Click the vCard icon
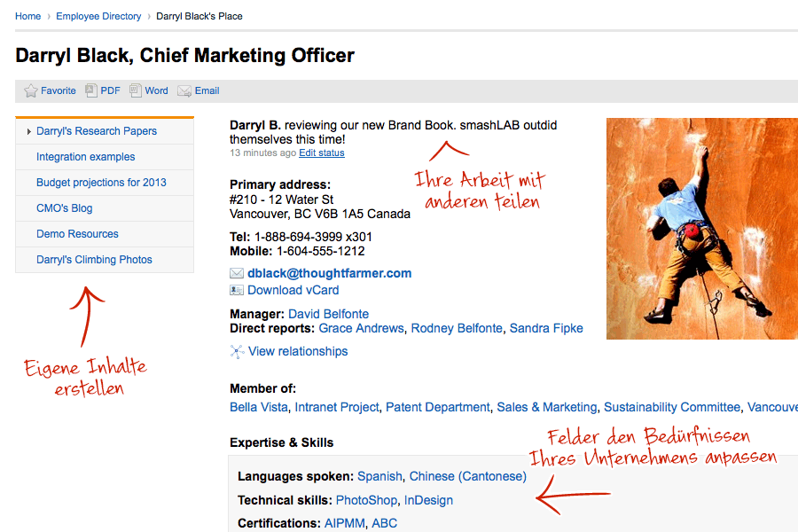The height and width of the screenshot is (532, 798). point(237,290)
